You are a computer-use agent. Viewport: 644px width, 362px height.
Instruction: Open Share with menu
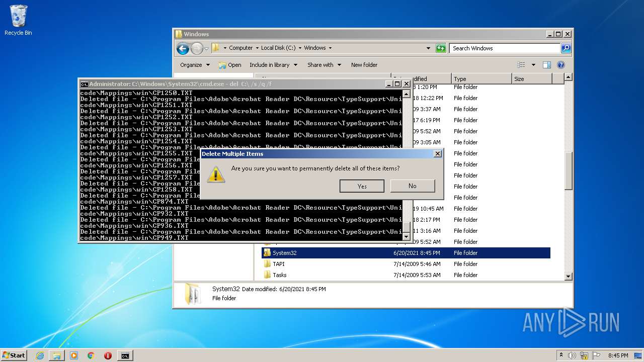(x=324, y=65)
